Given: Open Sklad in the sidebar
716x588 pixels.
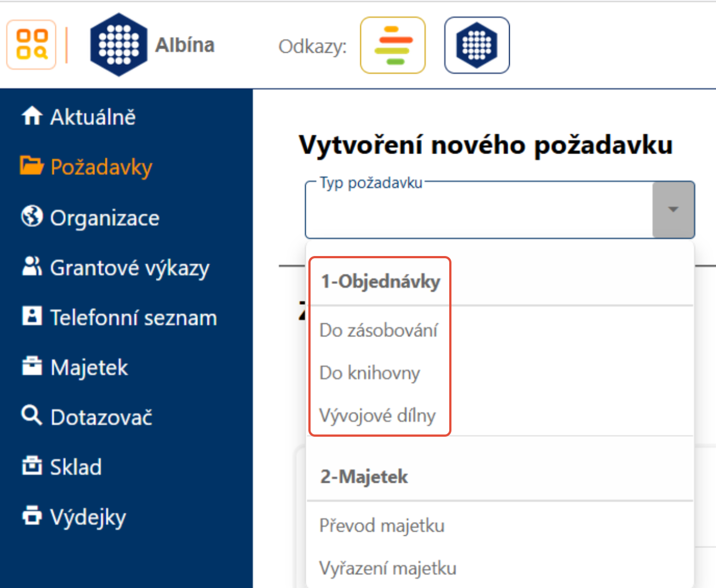Looking at the screenshot, I should pyautogui.click(x=76, y=467).
